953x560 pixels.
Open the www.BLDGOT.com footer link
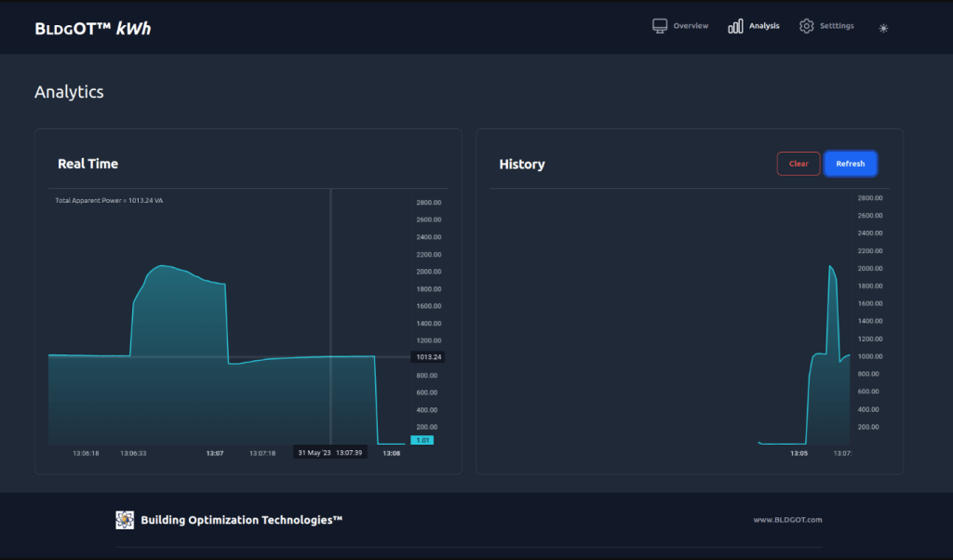[x=787, y=520]
